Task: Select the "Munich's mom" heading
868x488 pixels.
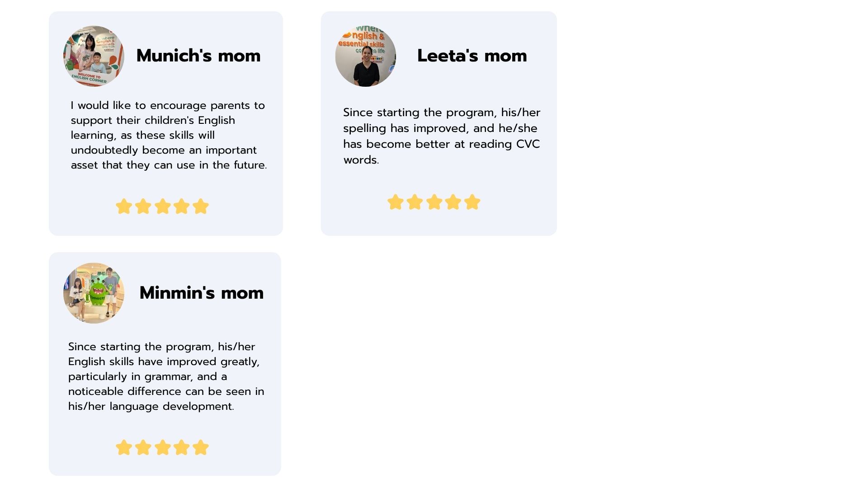Action: pyautogui.click(x=198, y=56)
